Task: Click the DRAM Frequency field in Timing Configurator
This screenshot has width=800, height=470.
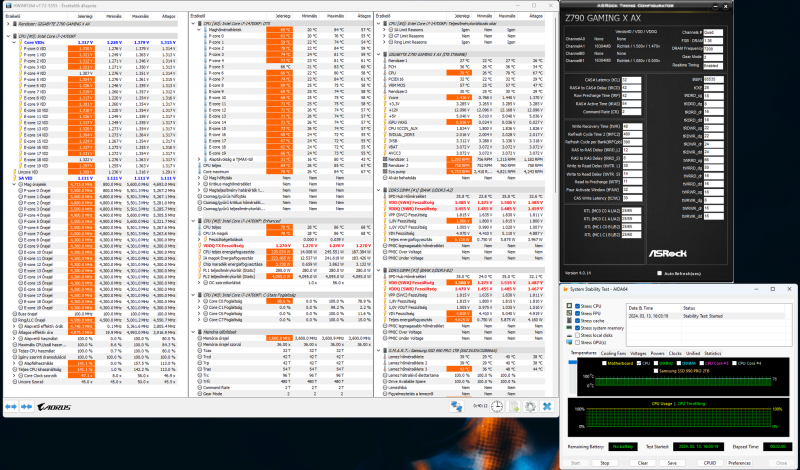Action: (713, 49)
